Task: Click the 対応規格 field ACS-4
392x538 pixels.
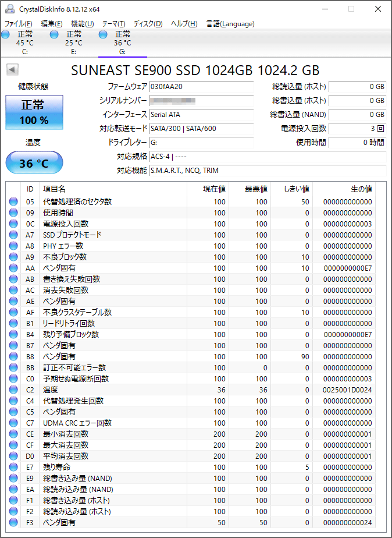Action: coord(268,157)
